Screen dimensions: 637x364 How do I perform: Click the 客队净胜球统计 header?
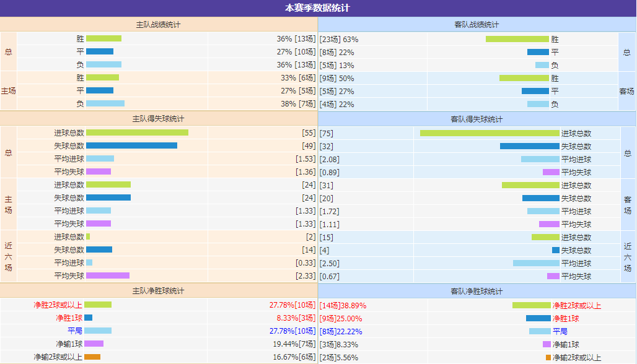[x=477, y=292]
